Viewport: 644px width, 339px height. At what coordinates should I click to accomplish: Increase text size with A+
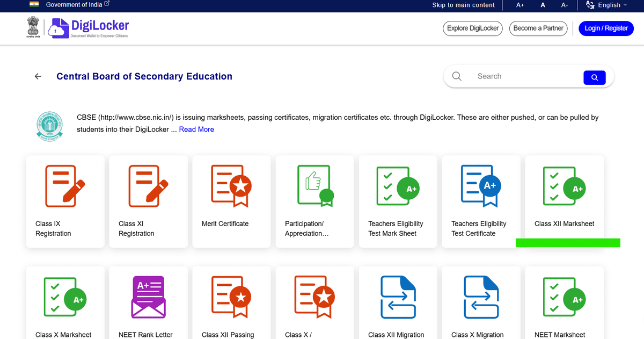[x=519, y=5]
